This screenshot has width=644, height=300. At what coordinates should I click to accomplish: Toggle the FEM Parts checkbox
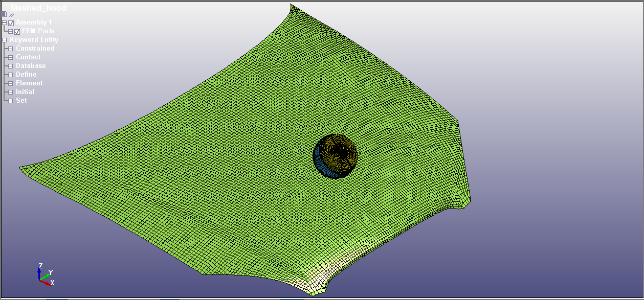pyautogui.click(x=17, y=31)
